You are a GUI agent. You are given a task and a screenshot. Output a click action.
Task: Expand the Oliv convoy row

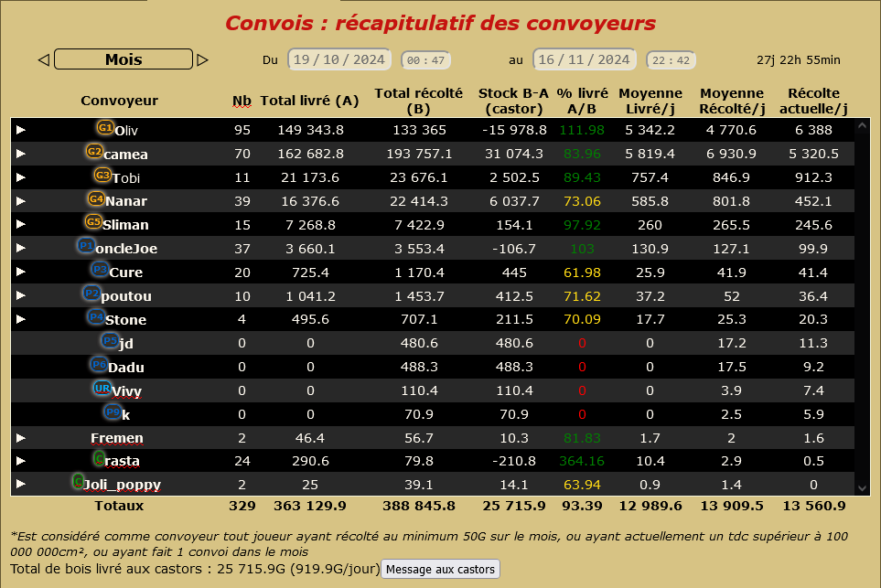[x=21, y=130]
